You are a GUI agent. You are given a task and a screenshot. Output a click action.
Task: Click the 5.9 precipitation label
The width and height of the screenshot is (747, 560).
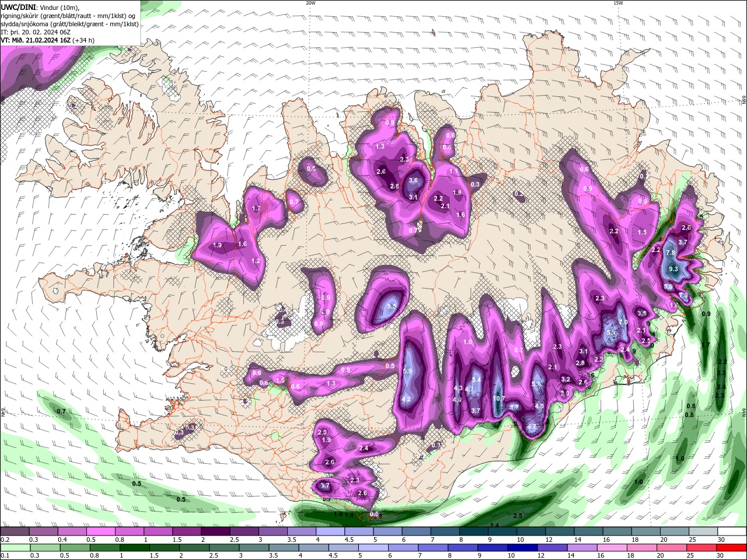coord(407,371)
